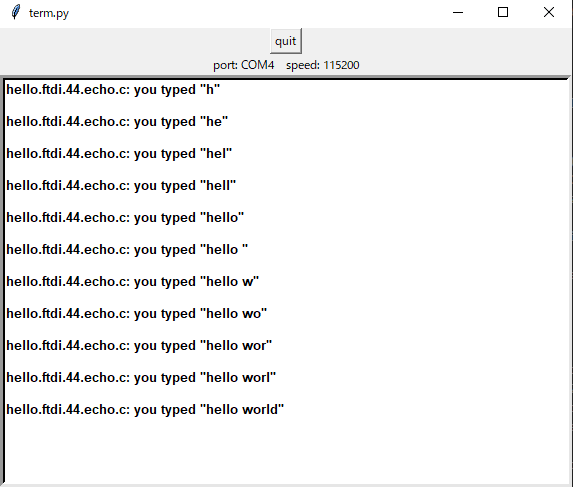Click the "port: COM4 speed: 115200" label
The width and height of the screenshot is (573, 487).
click(x=286, y=65)
